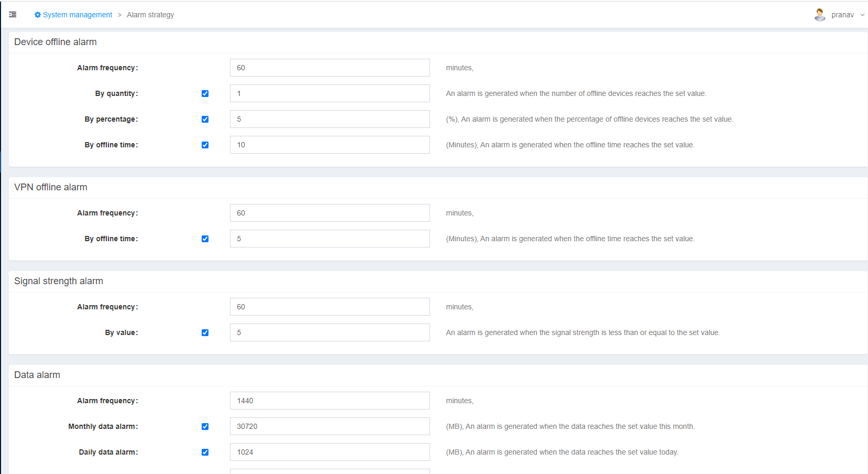Viewport: 868px width, 474px height.
Task: Toggle VPN offline By offline time checkbox
Action: tap(205, 239)
